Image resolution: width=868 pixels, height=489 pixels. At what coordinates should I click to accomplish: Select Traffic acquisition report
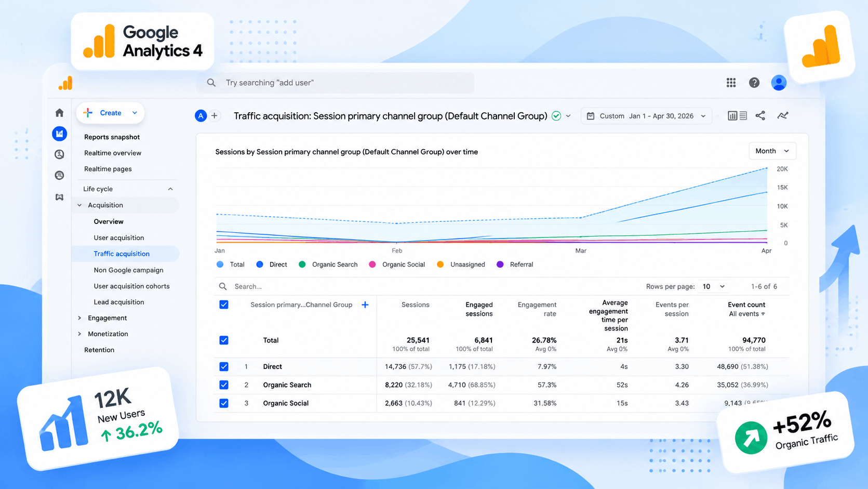click(122, 254)
